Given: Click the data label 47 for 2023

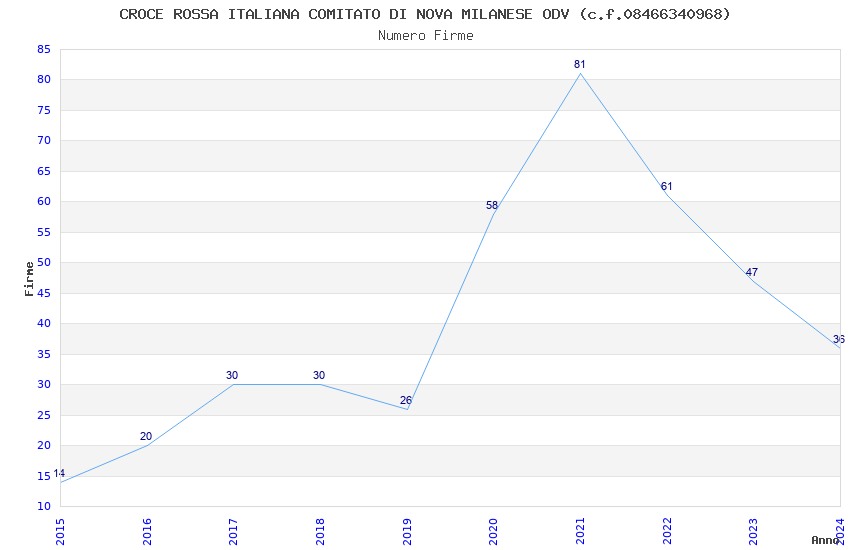Looking at the screenshot, I should (x=751, y=272).
